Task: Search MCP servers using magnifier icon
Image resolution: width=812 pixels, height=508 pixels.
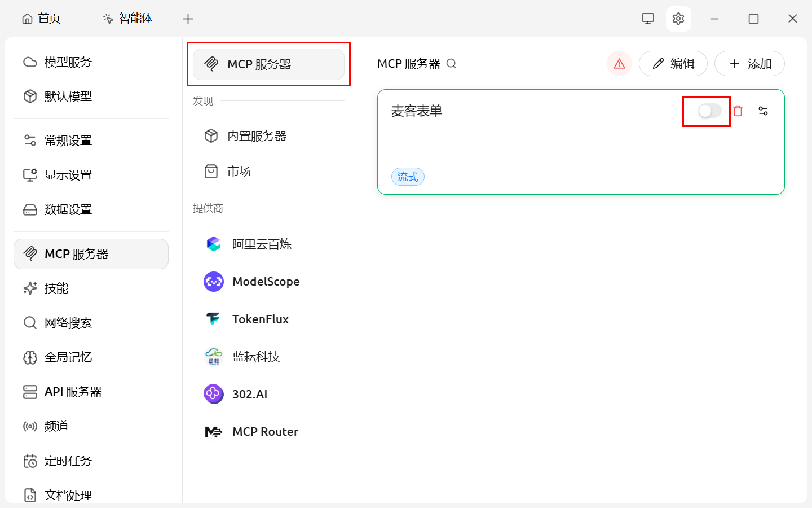Action: (x=451, y=64)
